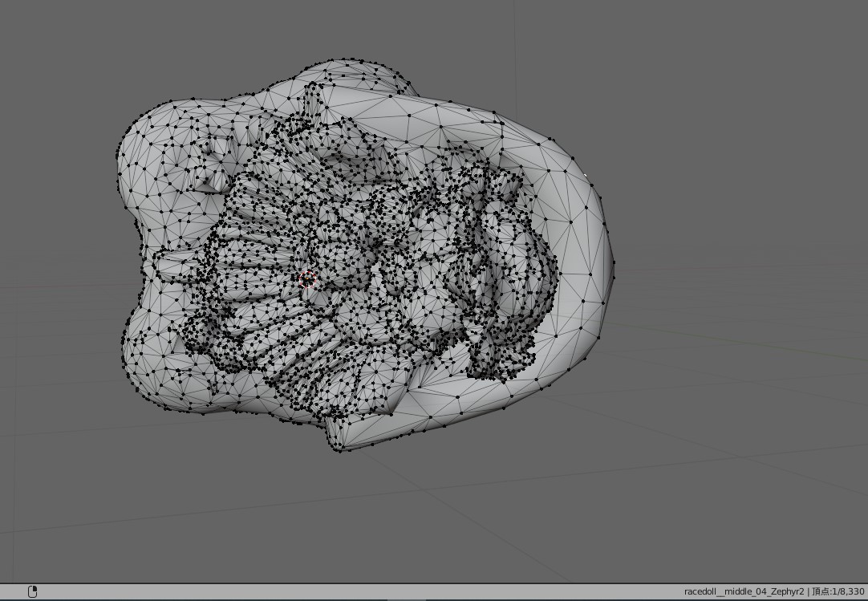Select the bottom-most tip vertex of the mesh
Image resolution: width=868 pixels, height=601 pixels.
click(339, 450)
